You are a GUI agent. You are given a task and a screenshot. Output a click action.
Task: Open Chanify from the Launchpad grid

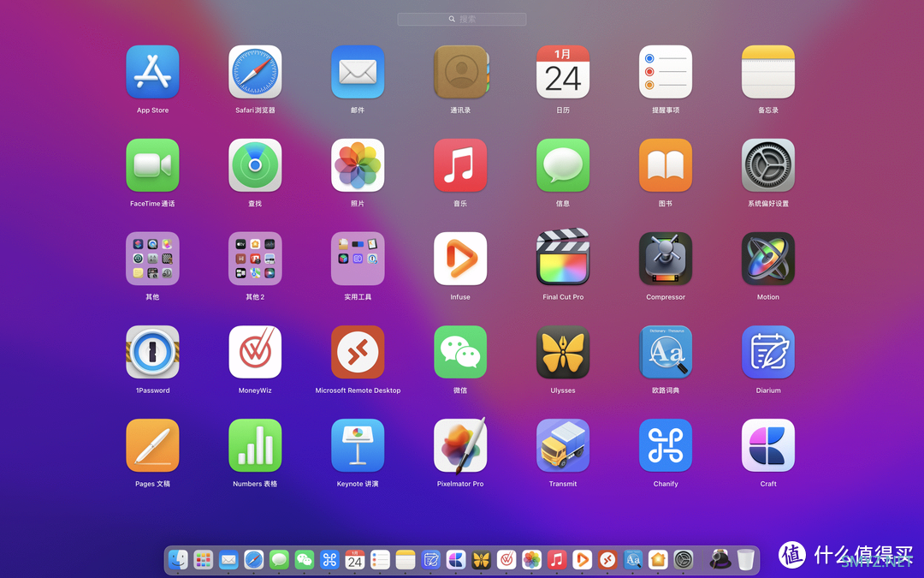[x=666, y=445]
